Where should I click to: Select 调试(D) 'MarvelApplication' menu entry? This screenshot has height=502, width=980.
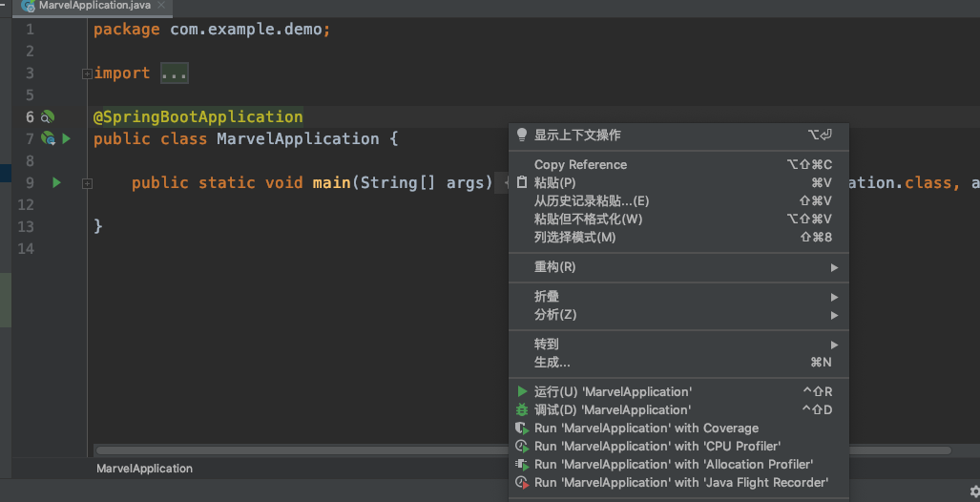[x=678, y=409]
